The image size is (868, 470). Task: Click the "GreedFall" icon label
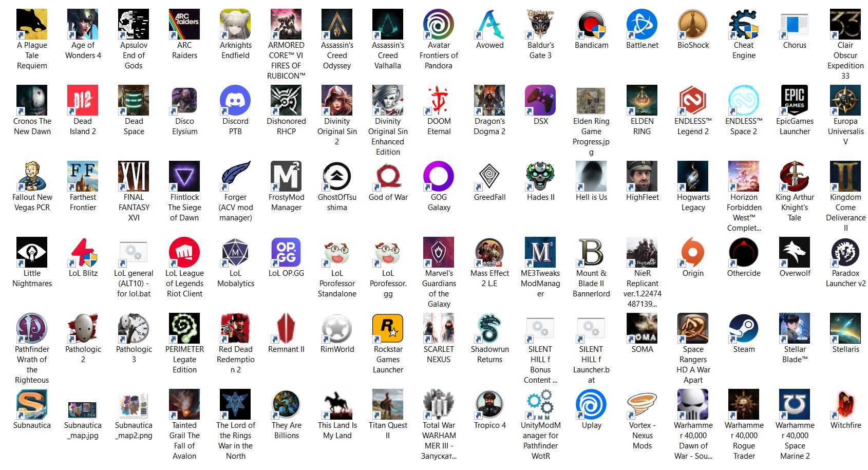(x=489, y=197)
